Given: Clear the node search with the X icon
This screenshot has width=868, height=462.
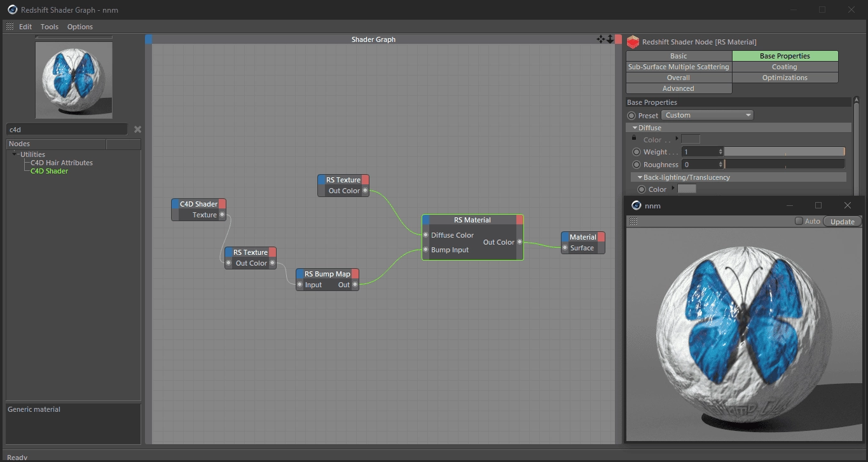Looking at the screenshot, I should [x=137, y=130].
